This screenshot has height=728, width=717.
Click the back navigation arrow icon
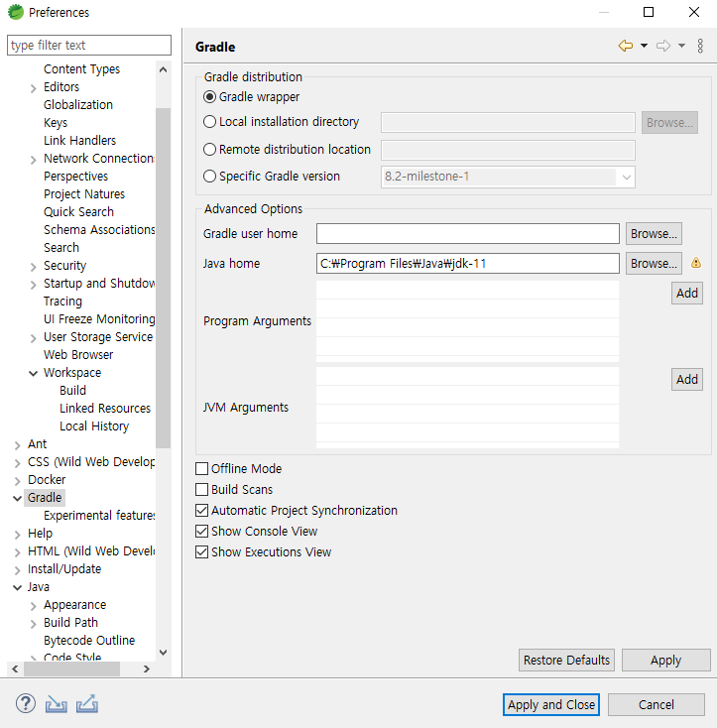pyautogui.click(x=626, y=46)
